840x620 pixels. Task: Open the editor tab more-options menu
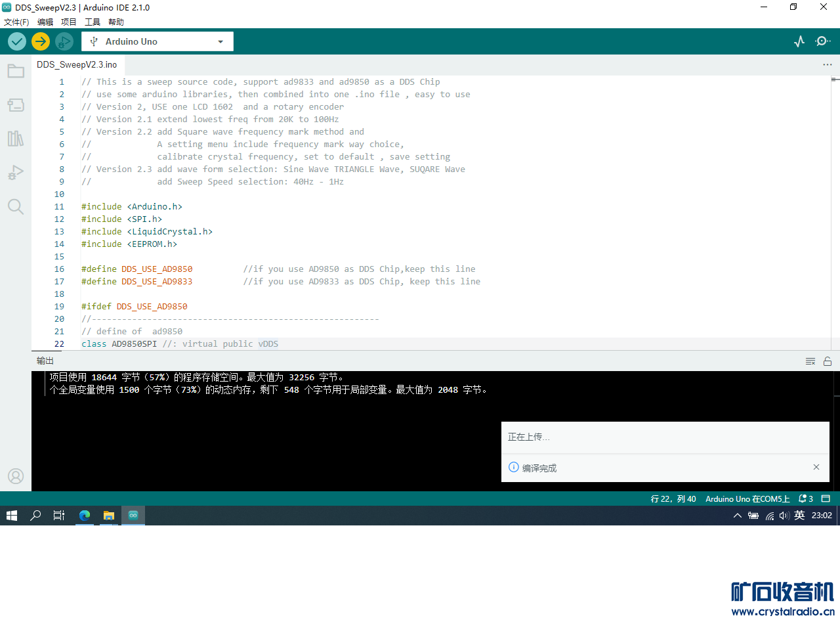(x=827, y=65)
